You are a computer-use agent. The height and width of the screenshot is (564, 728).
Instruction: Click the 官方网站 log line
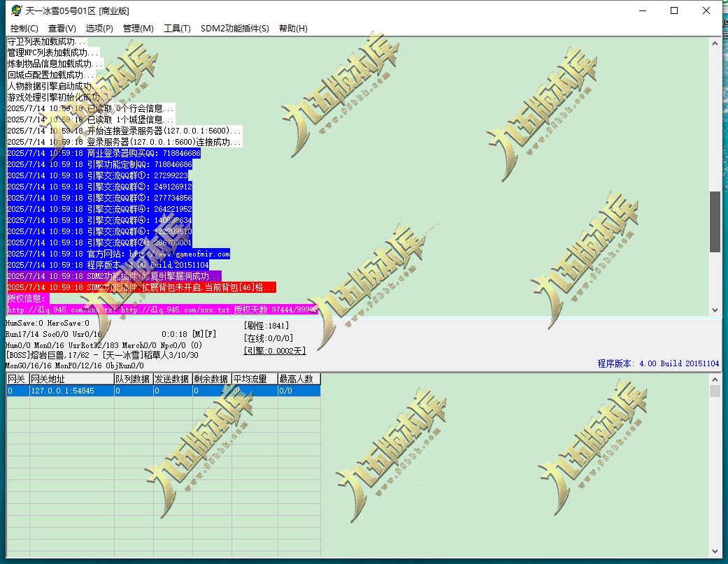pyautogui.click(x=118, y=254)
